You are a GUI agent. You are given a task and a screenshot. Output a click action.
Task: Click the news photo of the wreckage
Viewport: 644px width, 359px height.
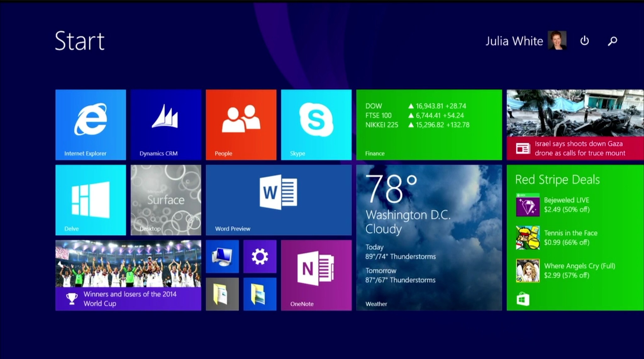click(575, 113)
